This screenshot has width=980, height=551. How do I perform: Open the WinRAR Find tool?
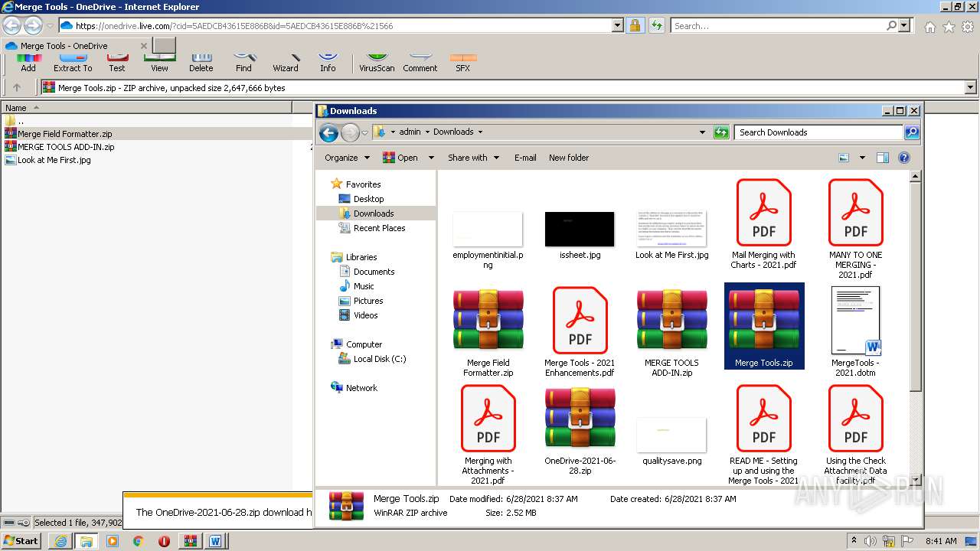point(243,62)
